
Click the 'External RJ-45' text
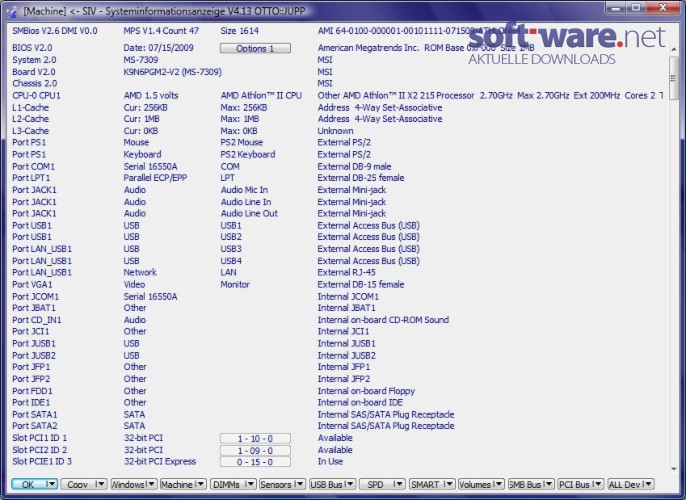[x=346, y=272]
